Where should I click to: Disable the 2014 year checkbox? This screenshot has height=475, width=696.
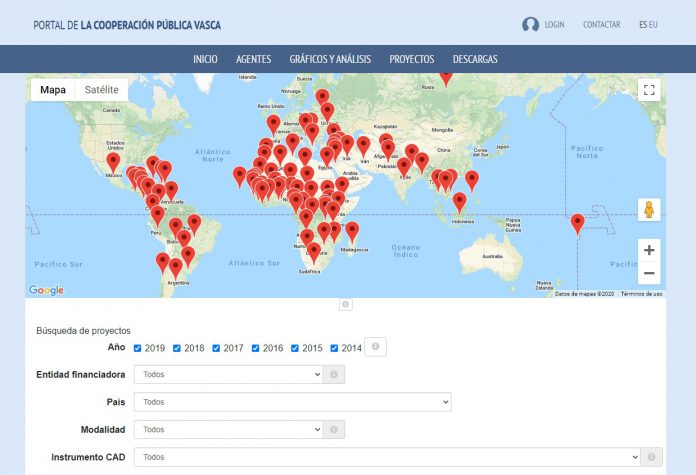point(334,348)
